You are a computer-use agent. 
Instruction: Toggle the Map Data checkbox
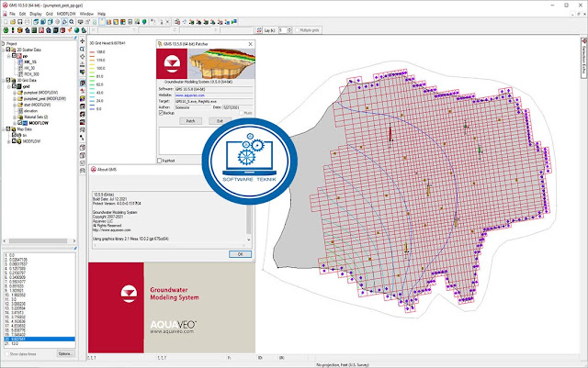click(8, 128)
